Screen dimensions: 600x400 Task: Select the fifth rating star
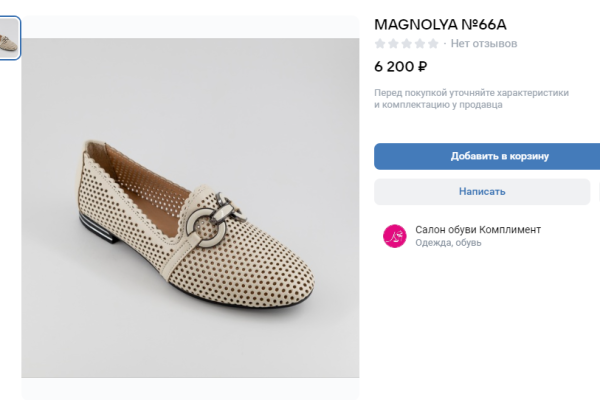tap(432, 44)
